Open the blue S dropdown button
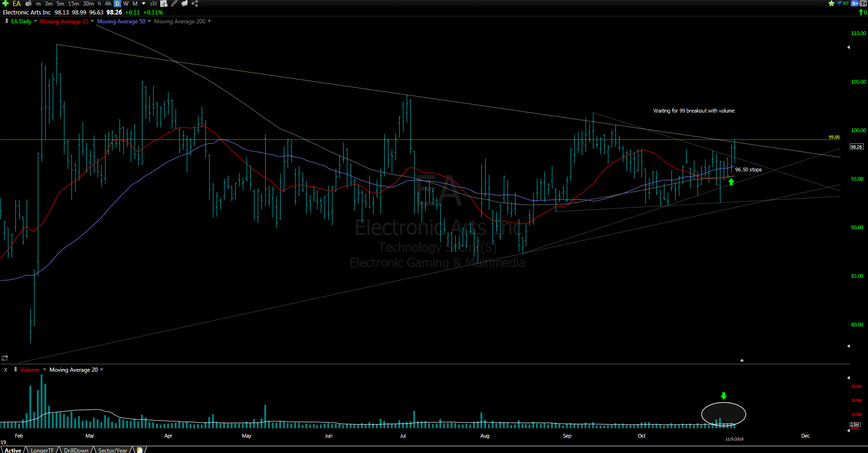Screen dimensions: 868x453 tap(855, 3)
